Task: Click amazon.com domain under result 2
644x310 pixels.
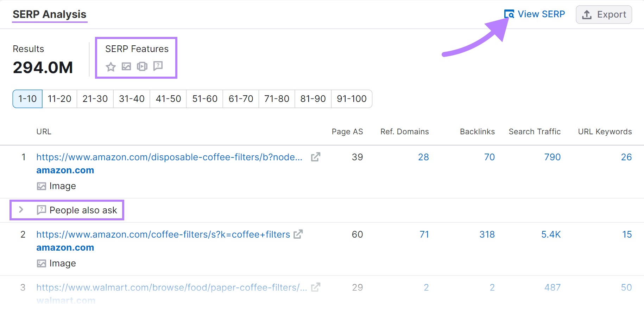Action: click(65, 248)
